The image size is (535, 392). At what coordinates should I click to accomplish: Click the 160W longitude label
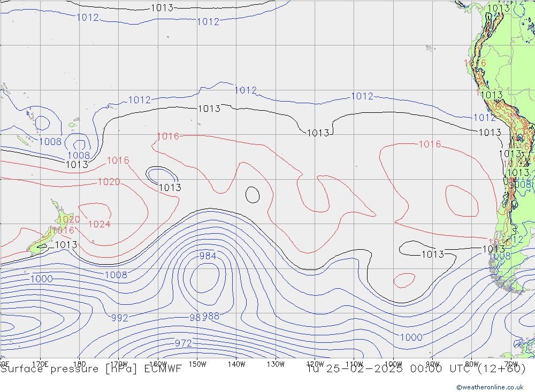tap(158, 364)
